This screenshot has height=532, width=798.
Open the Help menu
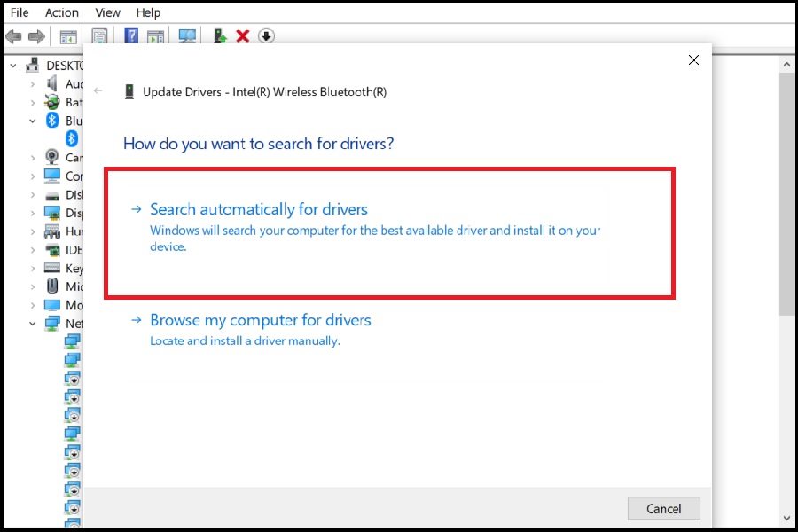pos(148,12)
